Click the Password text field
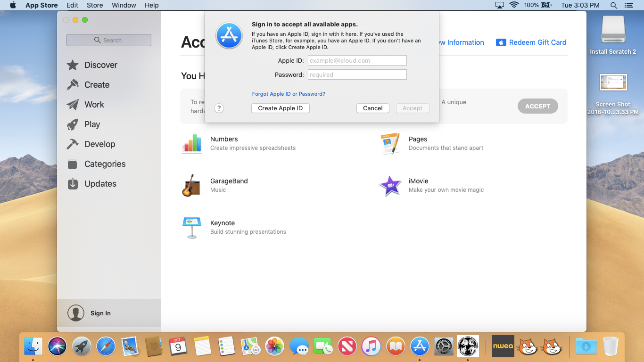This screenshot has width=644, height=362. tap(357, 74)
